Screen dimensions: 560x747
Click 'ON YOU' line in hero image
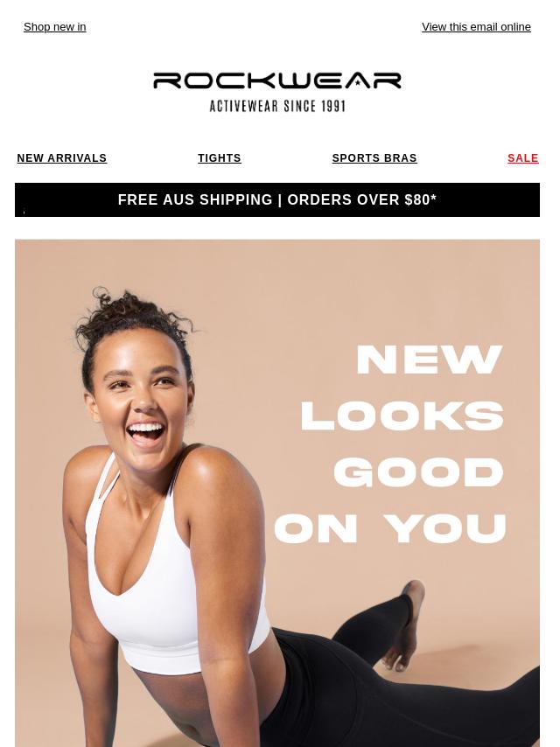(390, 528)
